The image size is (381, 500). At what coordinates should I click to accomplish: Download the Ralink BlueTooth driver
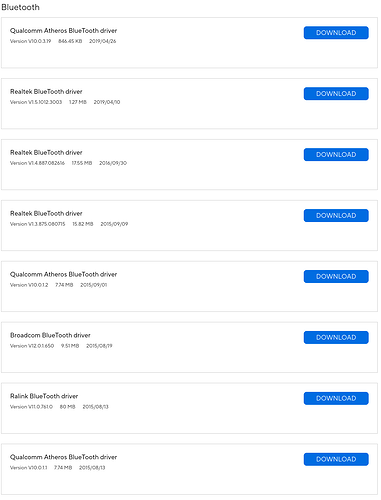coord(336,398)
